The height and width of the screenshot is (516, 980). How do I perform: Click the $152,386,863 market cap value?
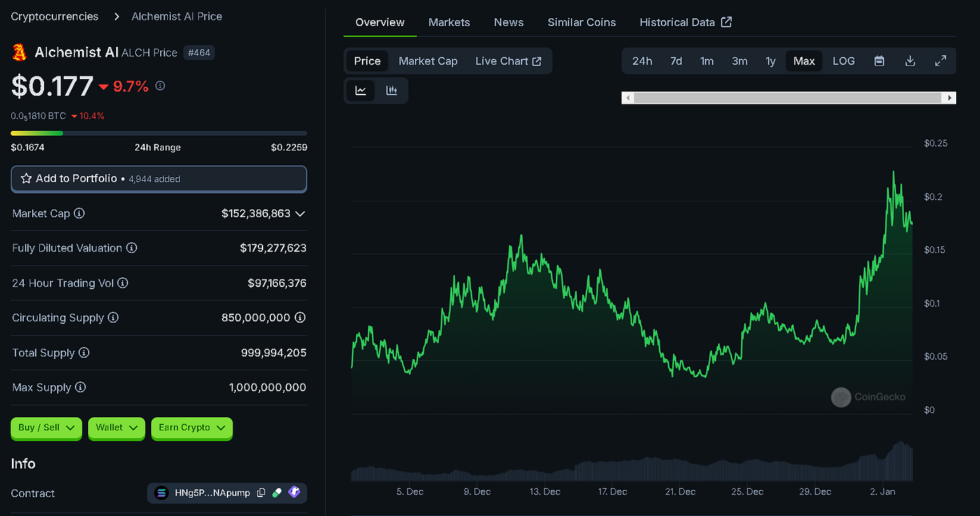point(255,214)
